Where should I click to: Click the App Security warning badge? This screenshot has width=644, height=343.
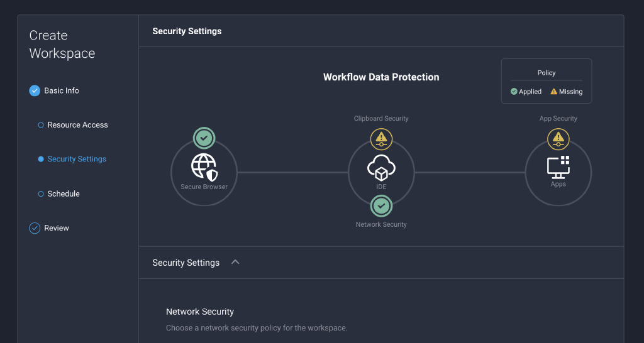(558, 139)
